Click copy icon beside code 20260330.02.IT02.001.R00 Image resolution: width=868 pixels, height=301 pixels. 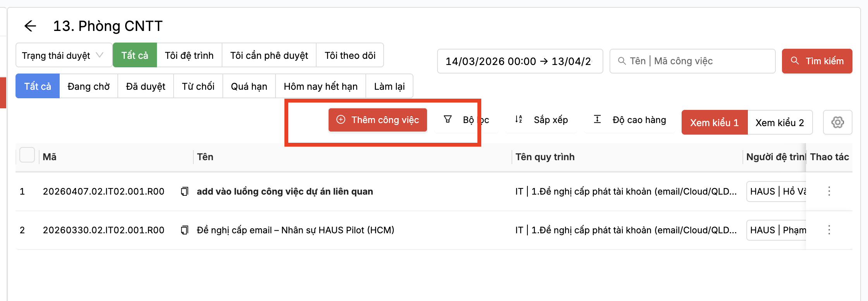pyautogui.click(x=185, y=230)
